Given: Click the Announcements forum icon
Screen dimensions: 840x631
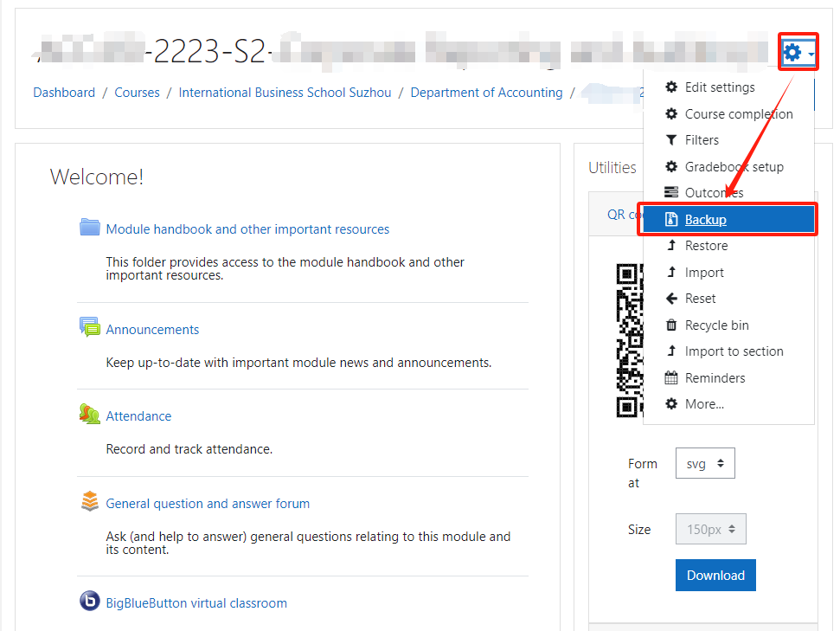Looking at the screenshot, I should coord(90,327).
